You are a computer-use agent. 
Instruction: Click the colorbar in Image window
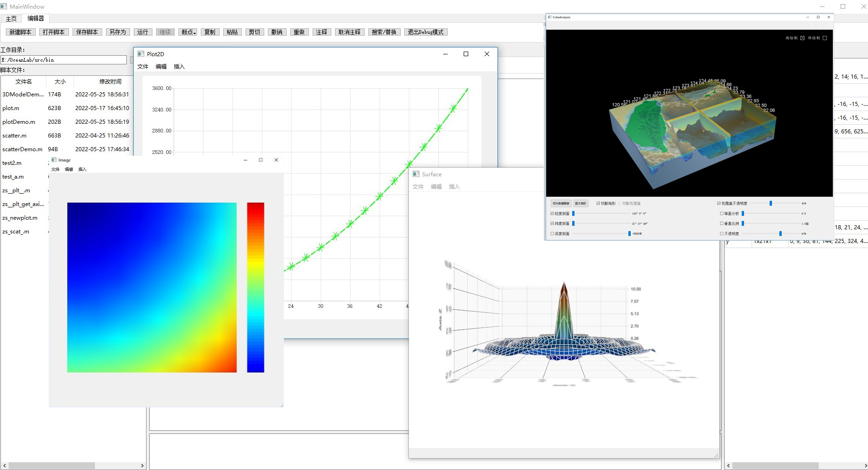256,287
